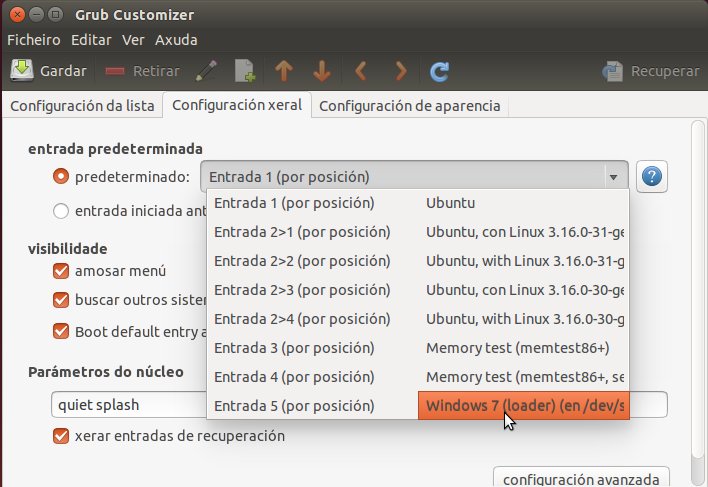Image resolution: width=708 pixels, height=487 pixels.
Task: Select the predeterminado radio button
Action: tap(61, 176)
